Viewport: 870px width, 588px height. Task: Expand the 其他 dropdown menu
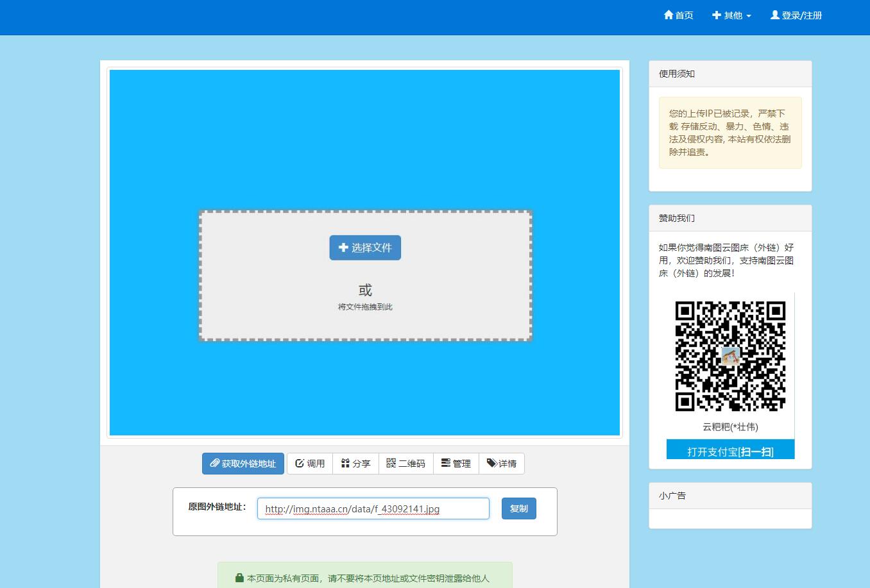[731, 15]
